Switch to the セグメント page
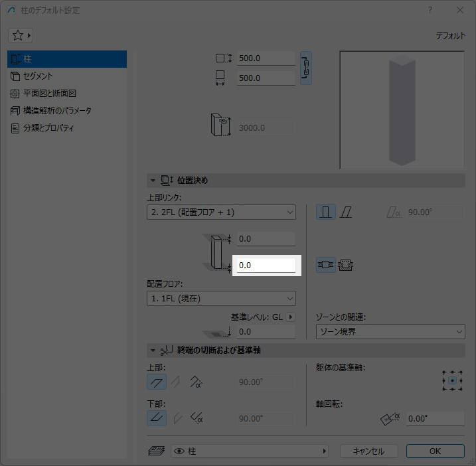Viewport: 476px width, 466px height. pos(38,76)
